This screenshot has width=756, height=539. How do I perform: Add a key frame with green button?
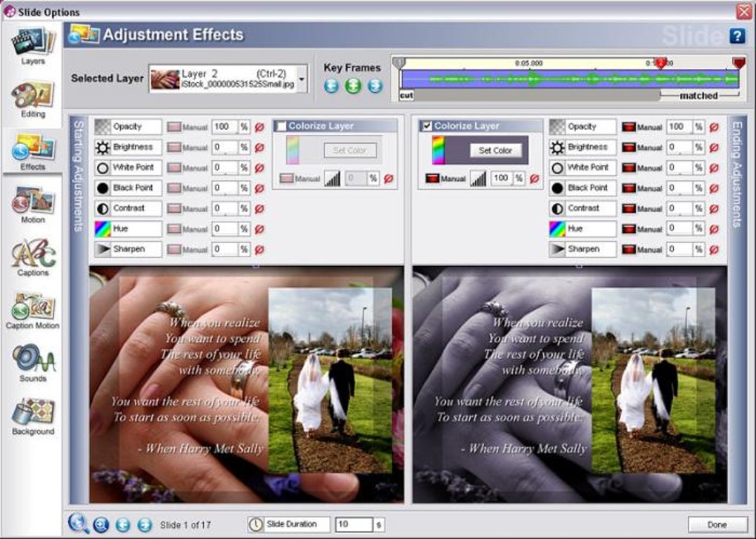tap(354, 86)
